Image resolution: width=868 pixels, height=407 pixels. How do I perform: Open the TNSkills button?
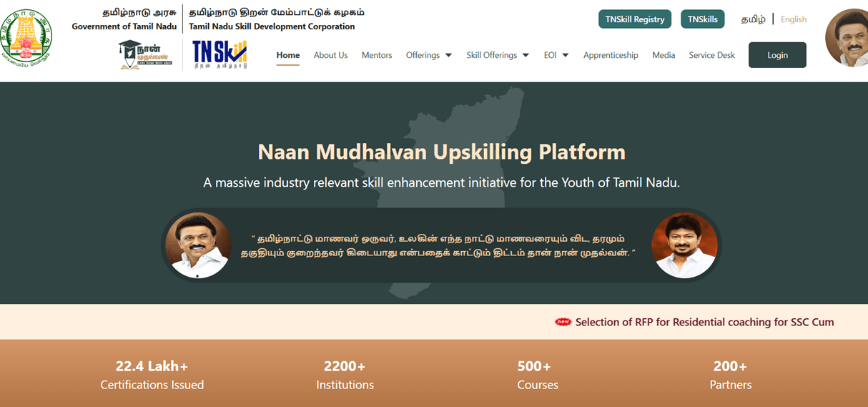click(x=703, y=19)
